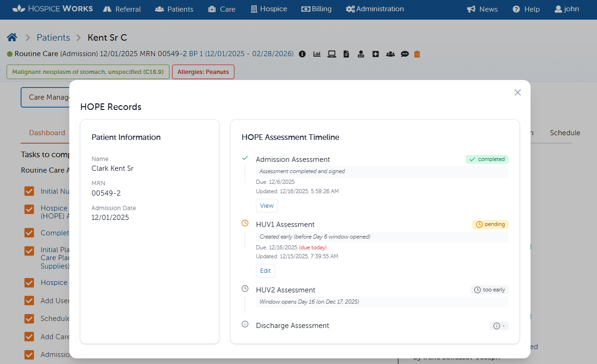Click the home breadcrumb icon

tap(12, 36)
